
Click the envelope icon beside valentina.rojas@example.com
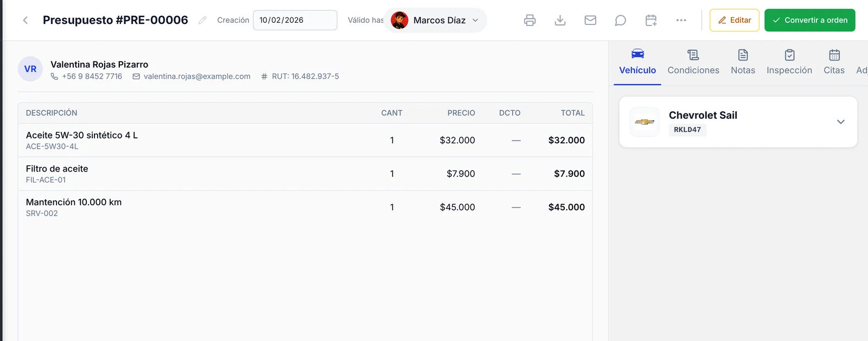coord(136,77)
